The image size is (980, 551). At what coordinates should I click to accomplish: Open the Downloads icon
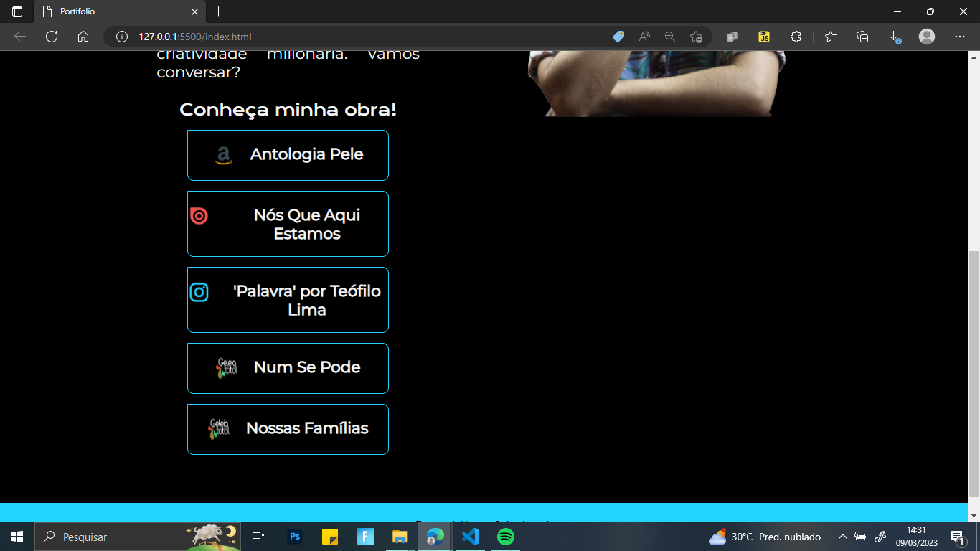pyautogui.click(x=895, y=37)
